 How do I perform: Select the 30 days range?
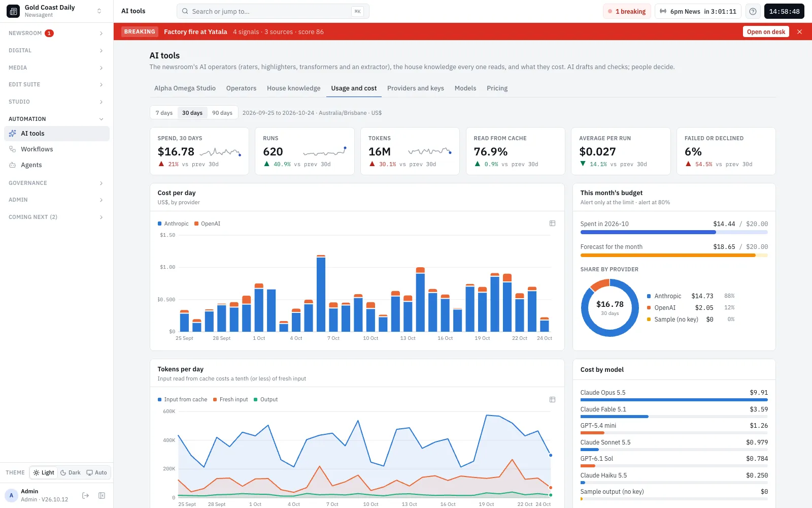[x=192, y=113]
